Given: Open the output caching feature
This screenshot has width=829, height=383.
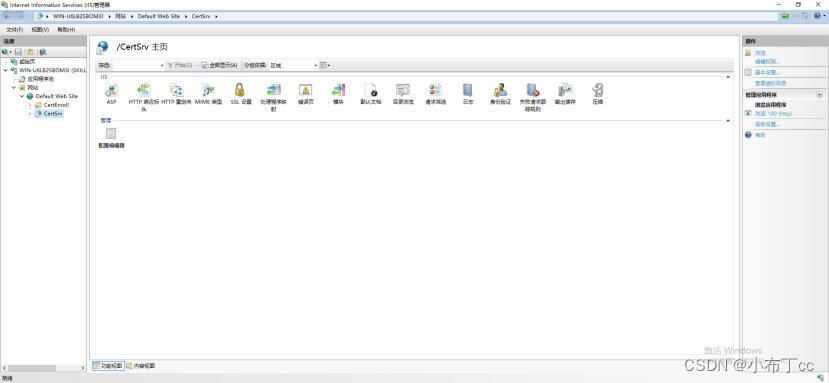Looking at the screenshot, I should pos(565,94).
